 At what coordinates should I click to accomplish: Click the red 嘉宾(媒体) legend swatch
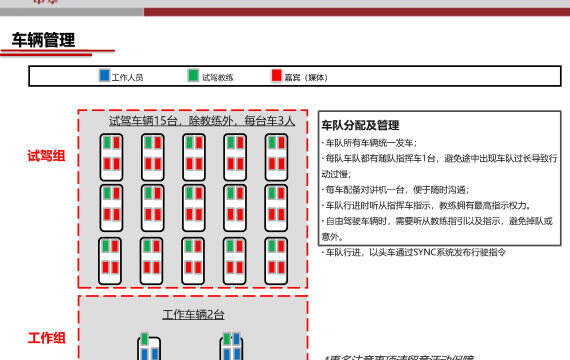277,76
